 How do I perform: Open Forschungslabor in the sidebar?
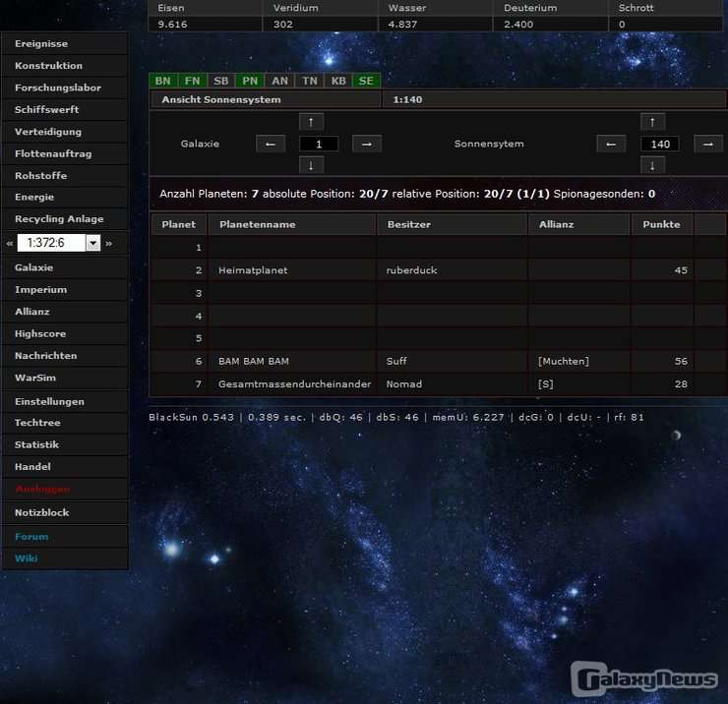65,88
